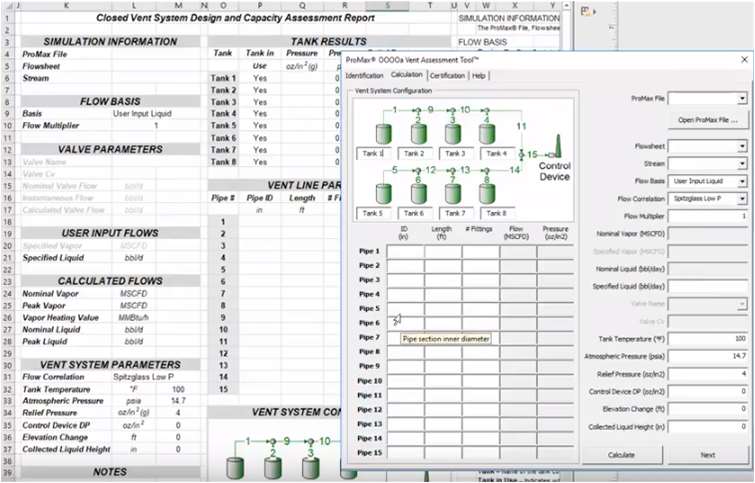
Task: Open the Flow Correlation dropdown
Action: click(742, 198)
